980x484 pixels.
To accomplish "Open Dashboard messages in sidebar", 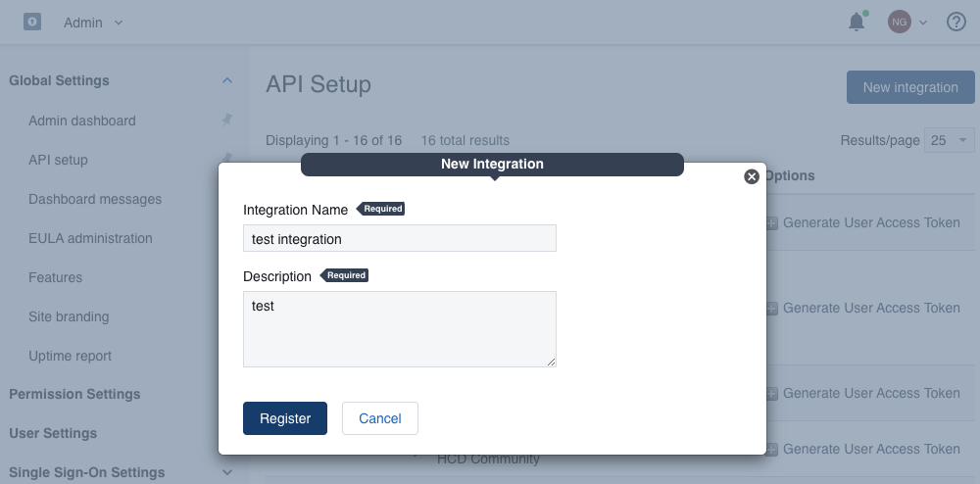I will tap(95, 199).
